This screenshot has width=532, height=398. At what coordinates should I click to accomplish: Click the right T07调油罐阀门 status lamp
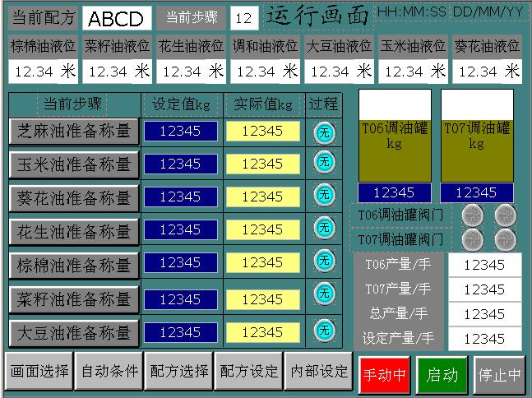[x=506, y=239]
